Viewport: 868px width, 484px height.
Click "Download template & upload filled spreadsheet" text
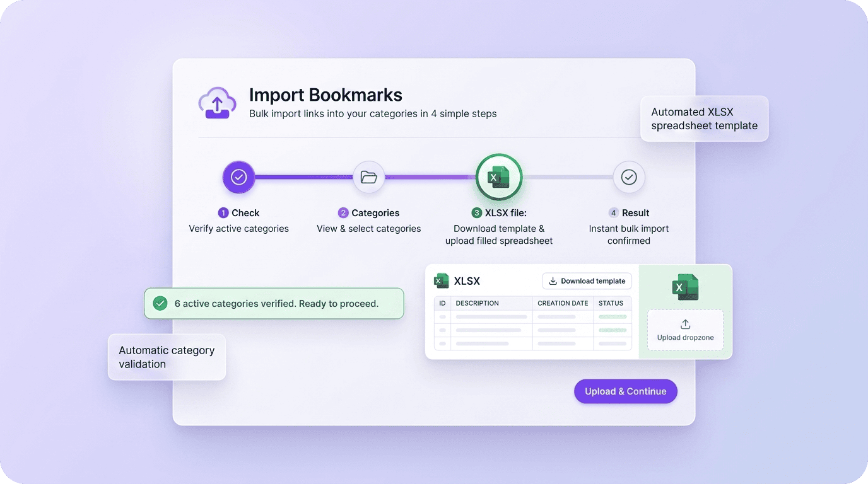point(499,235)
